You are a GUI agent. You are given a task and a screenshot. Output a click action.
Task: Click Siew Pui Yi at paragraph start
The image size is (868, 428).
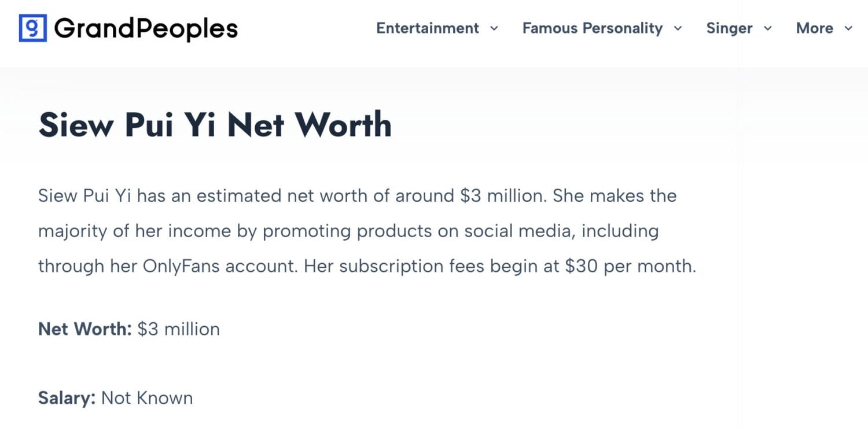(x=85, y=195)
